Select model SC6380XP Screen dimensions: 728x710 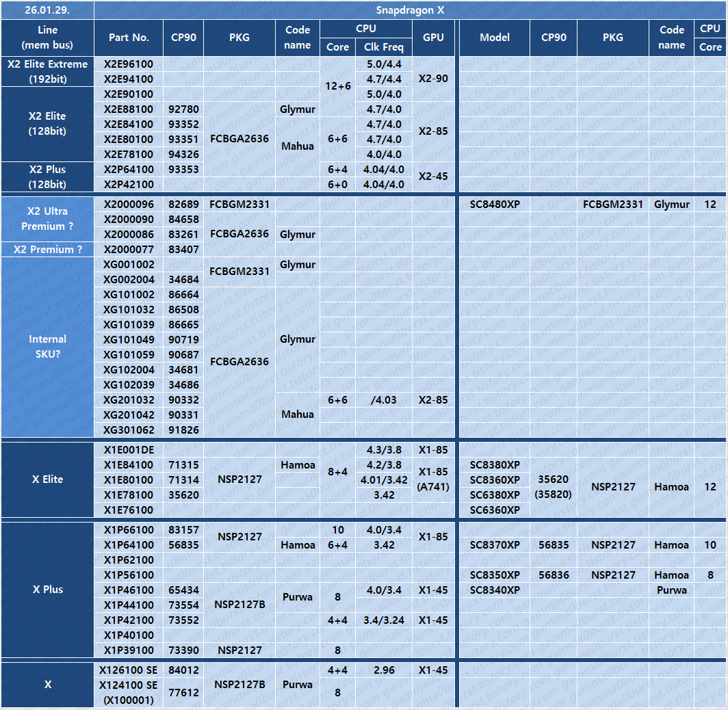(495, 495)
